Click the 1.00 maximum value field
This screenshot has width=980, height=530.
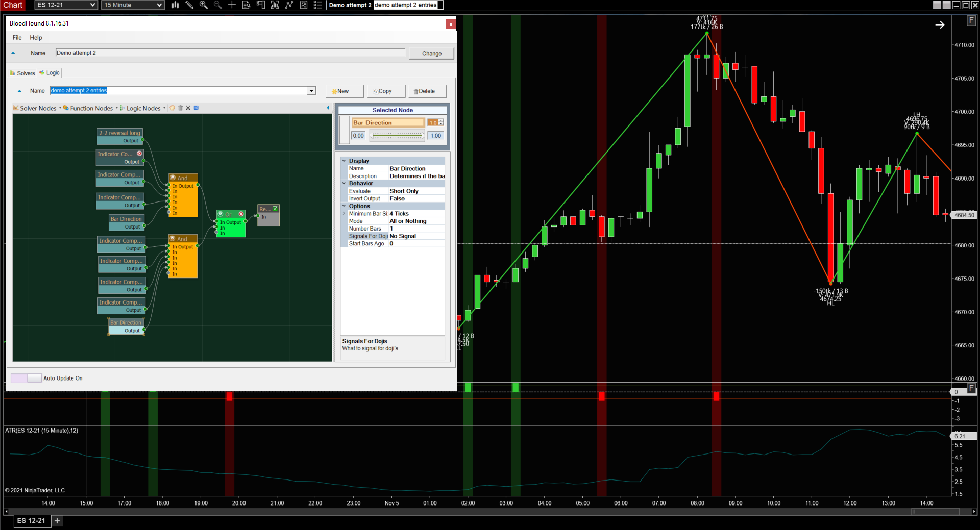436,136
